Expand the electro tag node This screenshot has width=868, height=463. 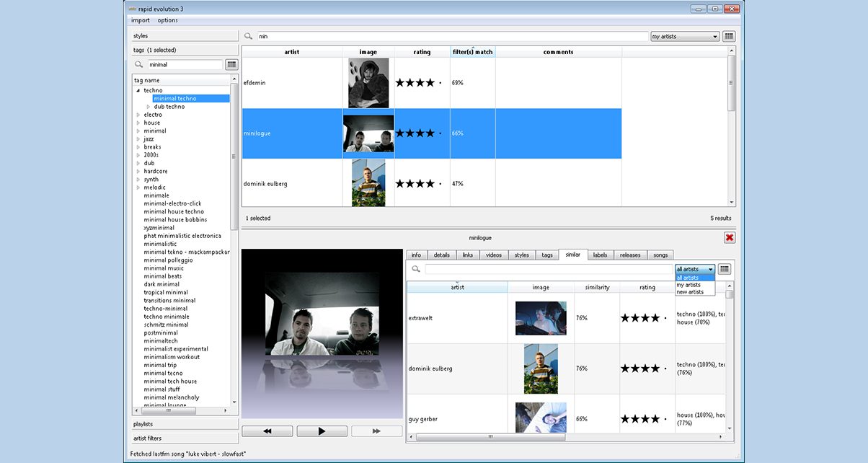pyautogui.click(x=138, y=115)
